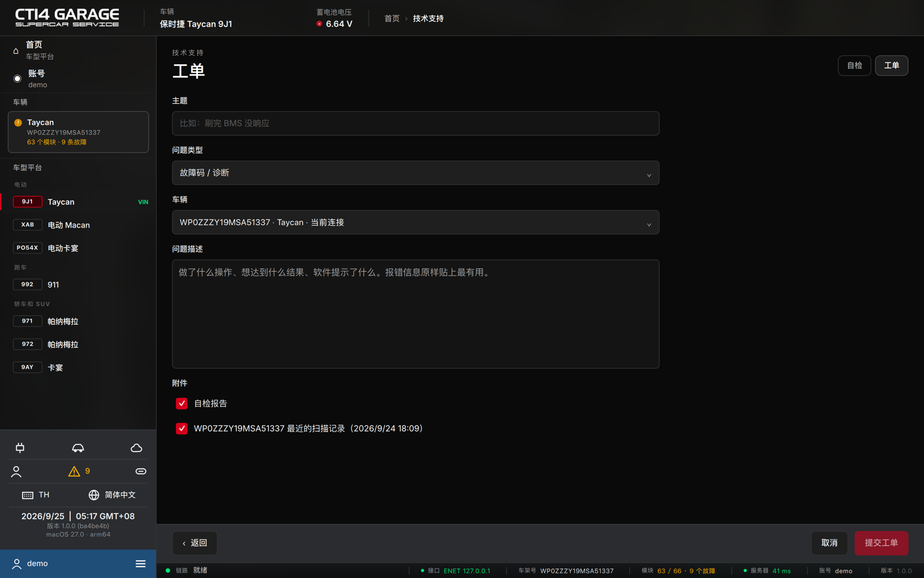The width and height of the screenshot is (924, 578).
Task: Select the 992 911 platform row
Action: pyautogui.click(x=79, y=284)
